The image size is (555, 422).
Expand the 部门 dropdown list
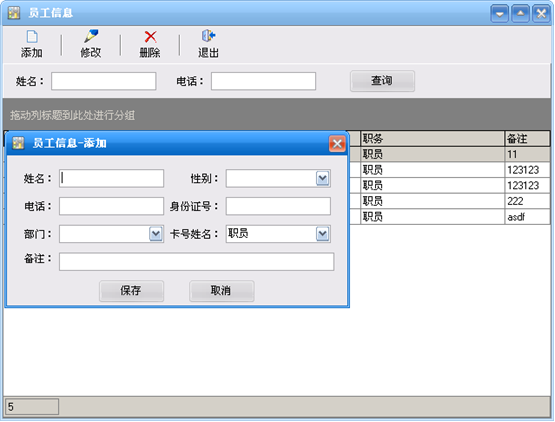156,234
